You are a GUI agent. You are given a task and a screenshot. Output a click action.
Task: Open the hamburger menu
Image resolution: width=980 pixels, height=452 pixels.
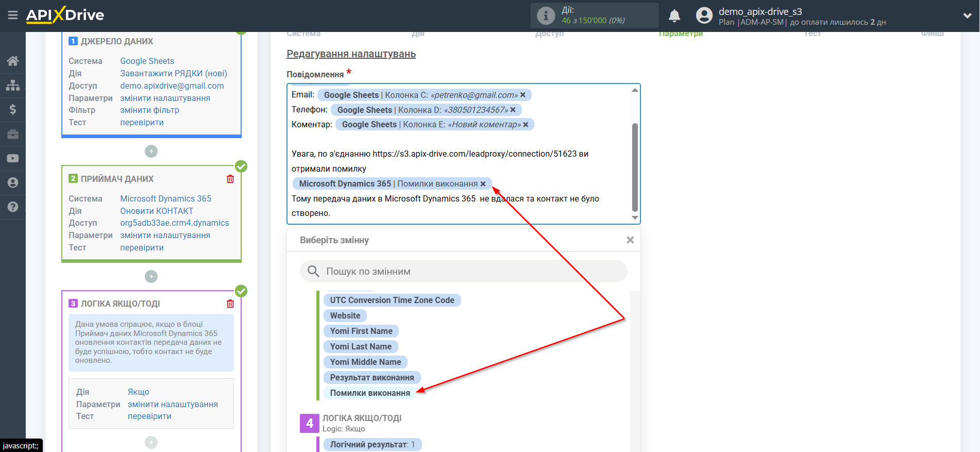click(13, 15)
